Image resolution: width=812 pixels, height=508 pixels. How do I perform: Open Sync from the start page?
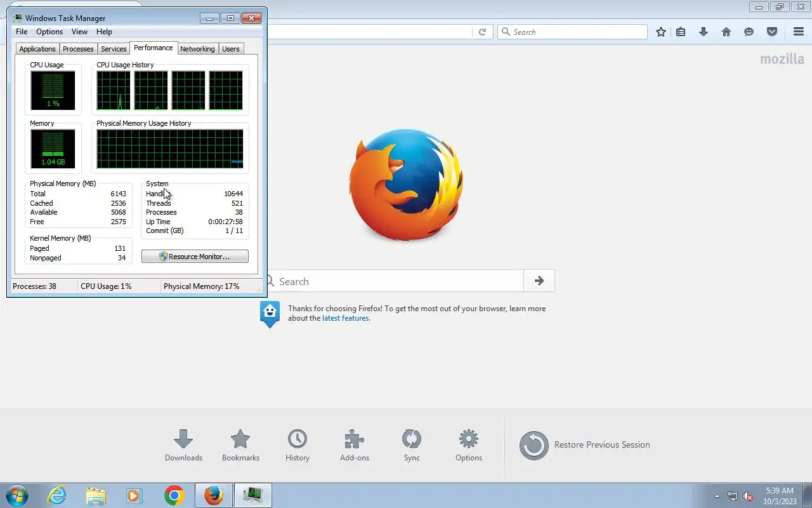[412, 445]
